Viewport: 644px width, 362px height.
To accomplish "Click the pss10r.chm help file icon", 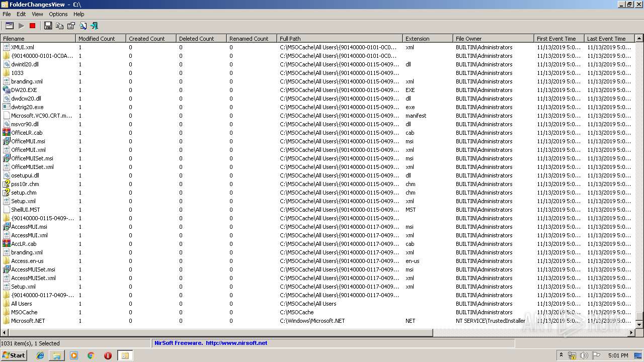I will tap(7, 184).
